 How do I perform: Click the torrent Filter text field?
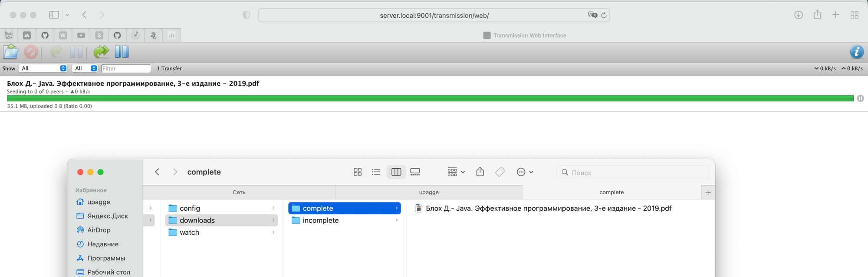[x=126, y=68]
